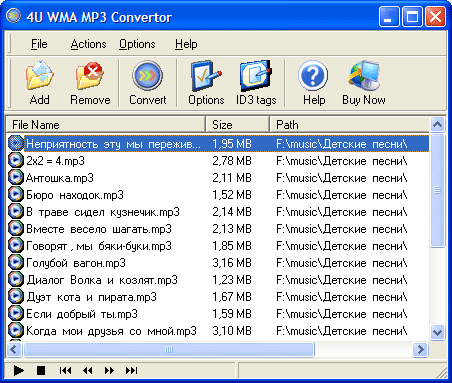Click the size cell 2,78 MB
The width and height of the screenshot is (452, 383).
point(232,161)
